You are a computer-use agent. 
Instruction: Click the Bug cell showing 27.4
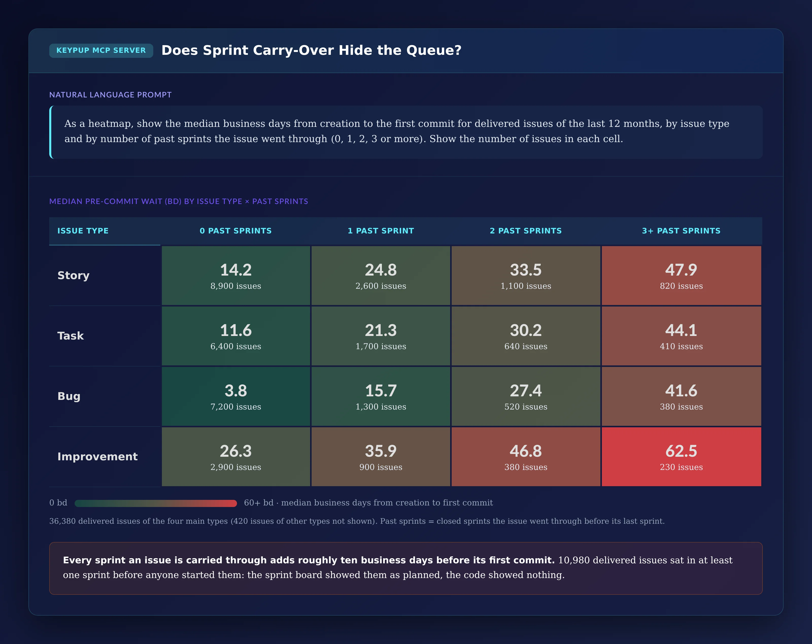coord(526,396)
